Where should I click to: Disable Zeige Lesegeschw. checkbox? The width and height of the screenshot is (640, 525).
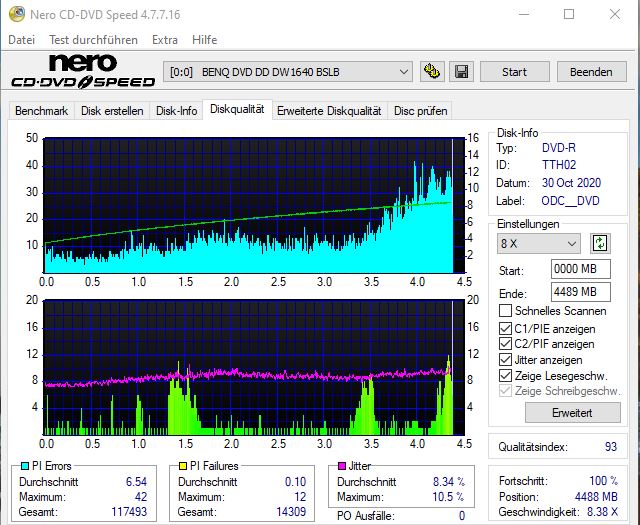505,375
